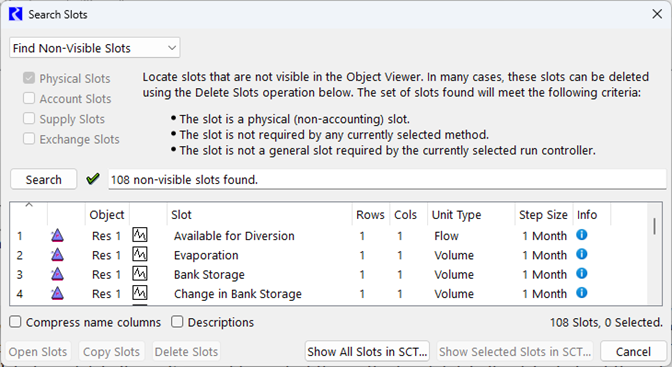Click the reservoir icon in row 3

click(57, 274)
